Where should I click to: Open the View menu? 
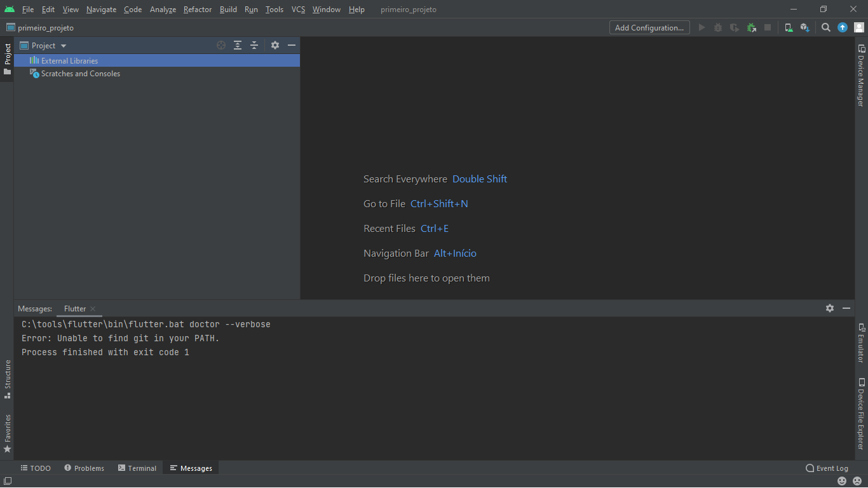[x=71, y=10]
